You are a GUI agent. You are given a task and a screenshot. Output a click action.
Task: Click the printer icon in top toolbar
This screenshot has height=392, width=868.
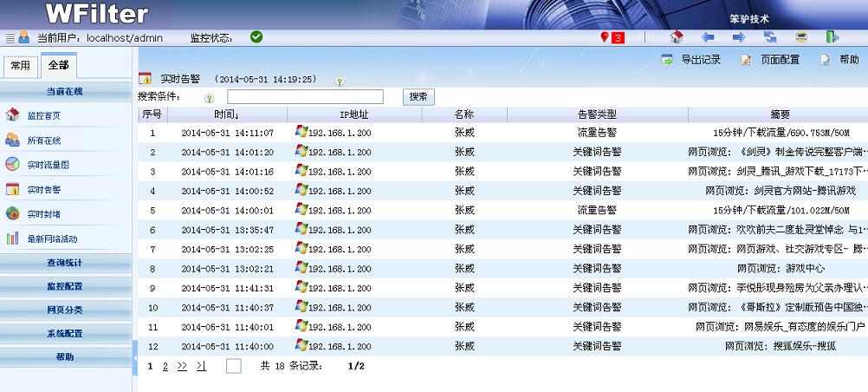801,37
